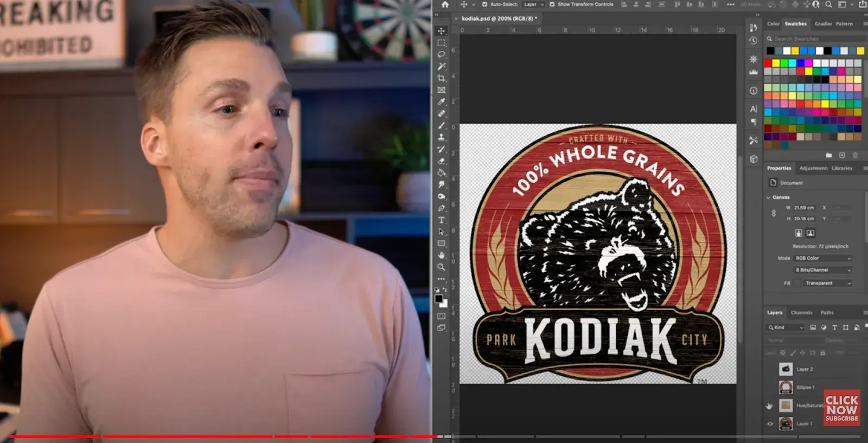Toggle the adjustment layer filter icon
The image size is (868, 443).
(x=824, y=328)
